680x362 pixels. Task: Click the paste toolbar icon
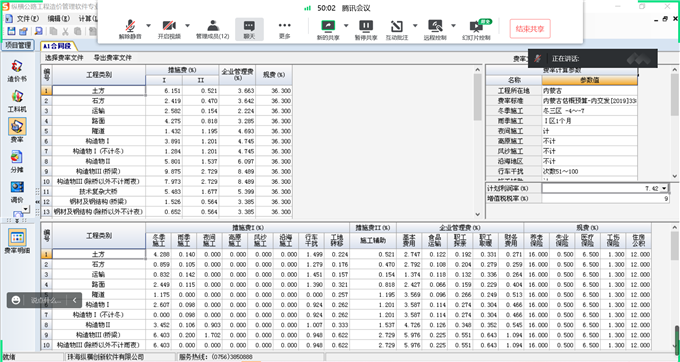tap(78, 31)
